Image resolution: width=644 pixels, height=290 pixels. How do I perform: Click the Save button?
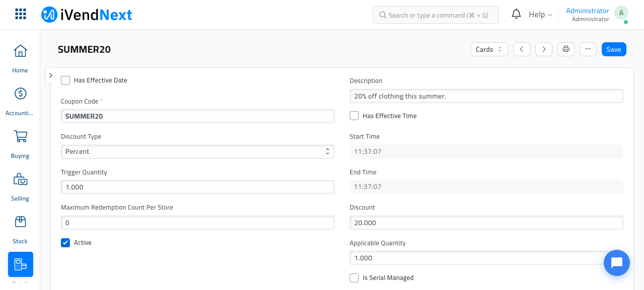[x=614, y=49]
